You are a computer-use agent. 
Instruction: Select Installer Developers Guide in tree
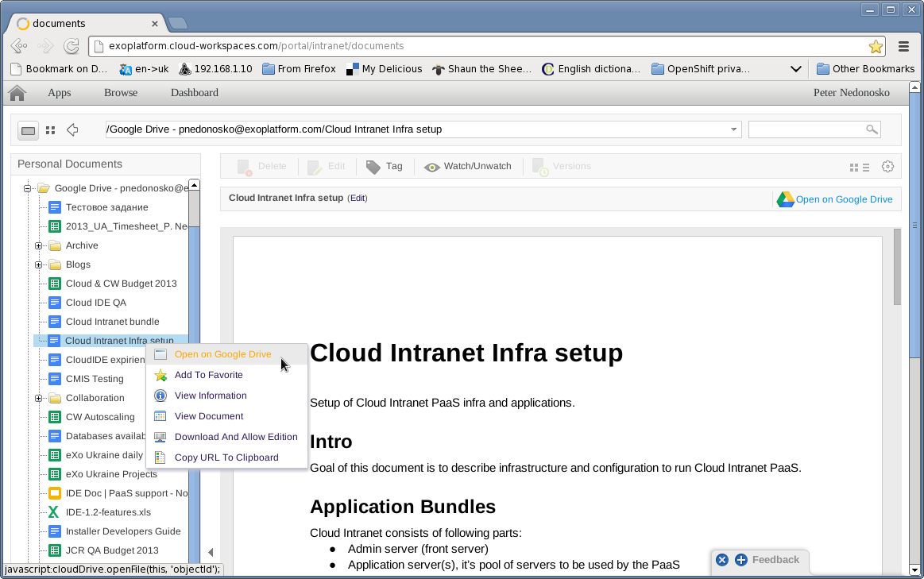click(x=122, y=531)
